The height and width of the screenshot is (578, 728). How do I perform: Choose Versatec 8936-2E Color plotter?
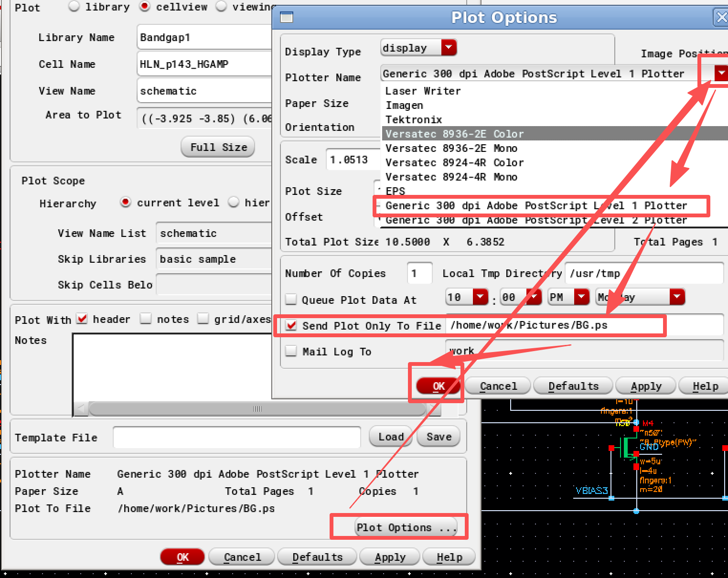pyautogui.click(x=555, y=134)
